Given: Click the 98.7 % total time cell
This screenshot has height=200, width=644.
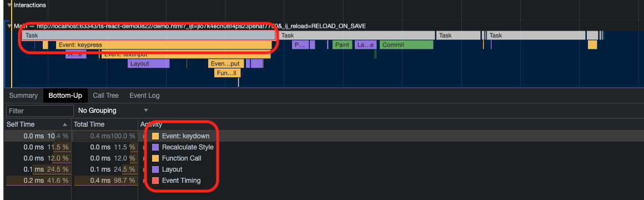Looking at the screenshot, I should click(x=104, y=181).
